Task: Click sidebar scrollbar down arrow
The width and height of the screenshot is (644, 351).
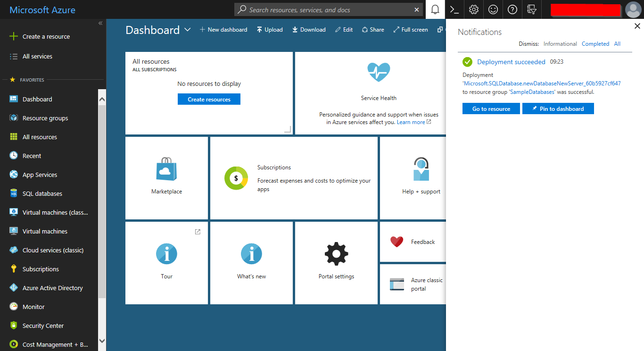Action: point(102,341)
